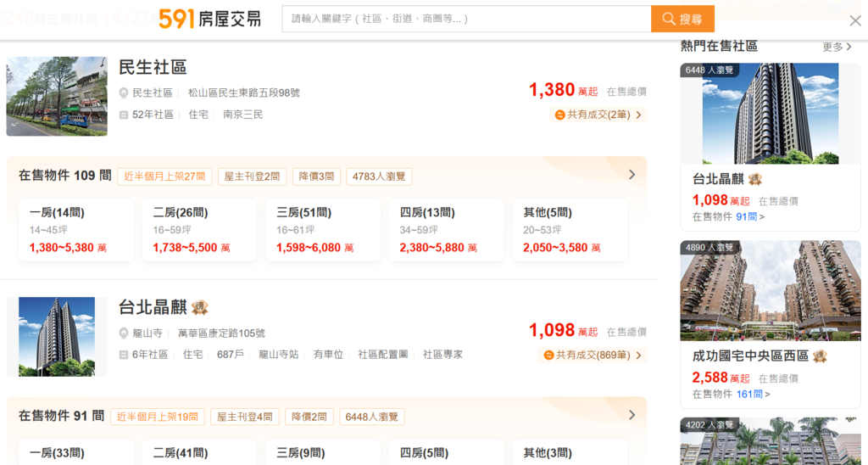Open the 二房(26間) listing card
This screenshot has width=868, height=465.
[x=199, y=230]
